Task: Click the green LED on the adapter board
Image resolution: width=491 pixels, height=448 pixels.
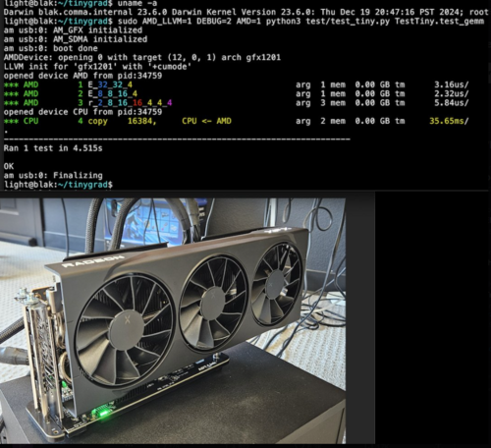Action: (103, 413)
